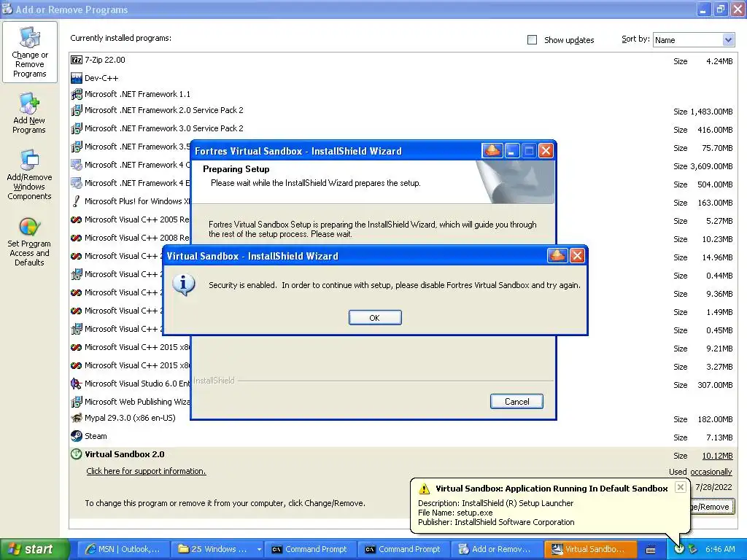Switch to second Command Prompt taskbar item
This screenshot has height=560, width=747.
(x=403, y=549)
